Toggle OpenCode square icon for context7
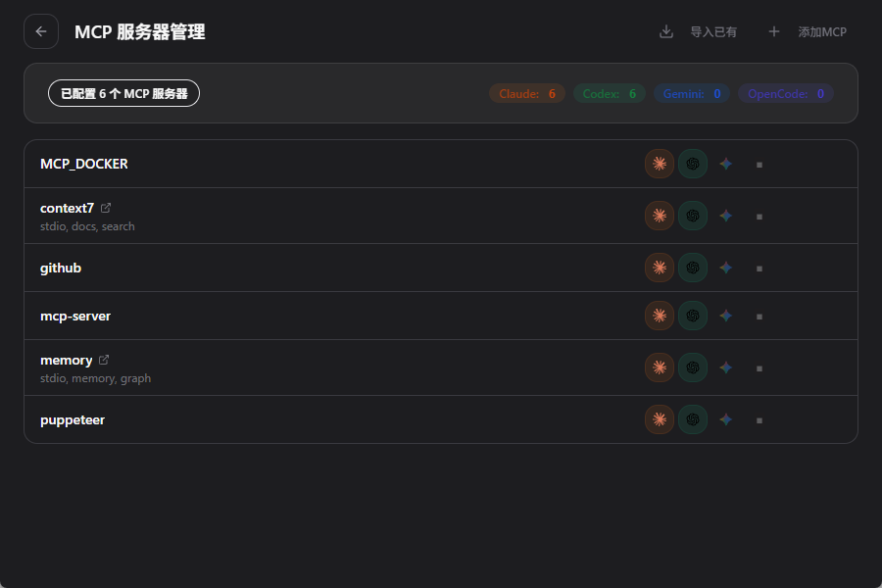This screenshot has height=588, width=882. pyautogui.click(x=759, y=217)
